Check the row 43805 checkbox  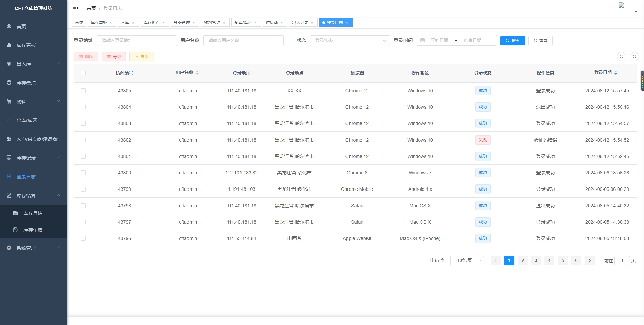pos(83,91)
